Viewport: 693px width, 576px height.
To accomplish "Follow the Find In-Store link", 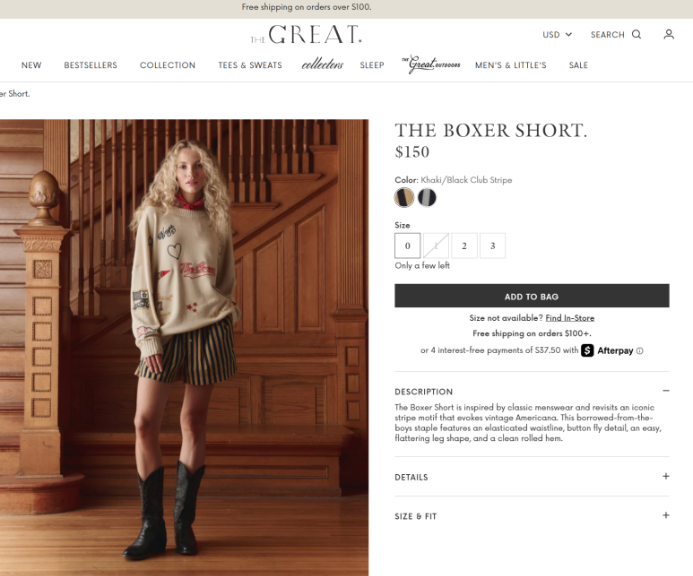I will 570,318.
